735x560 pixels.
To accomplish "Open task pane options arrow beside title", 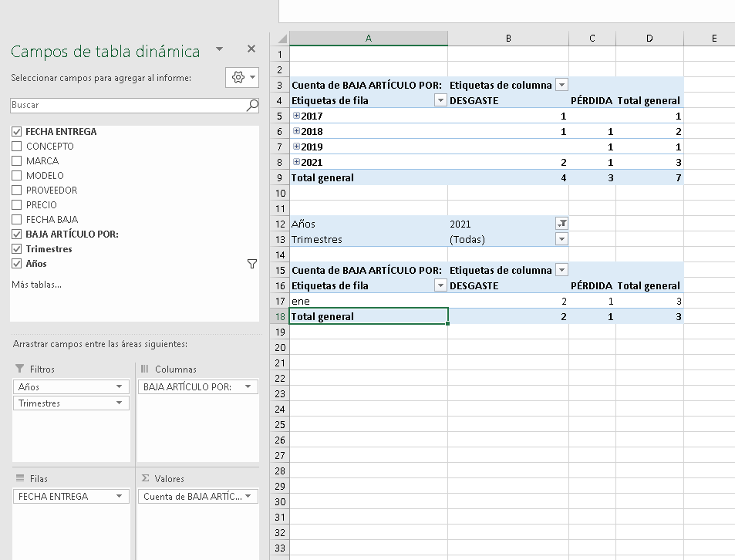I will coord(219,49).
